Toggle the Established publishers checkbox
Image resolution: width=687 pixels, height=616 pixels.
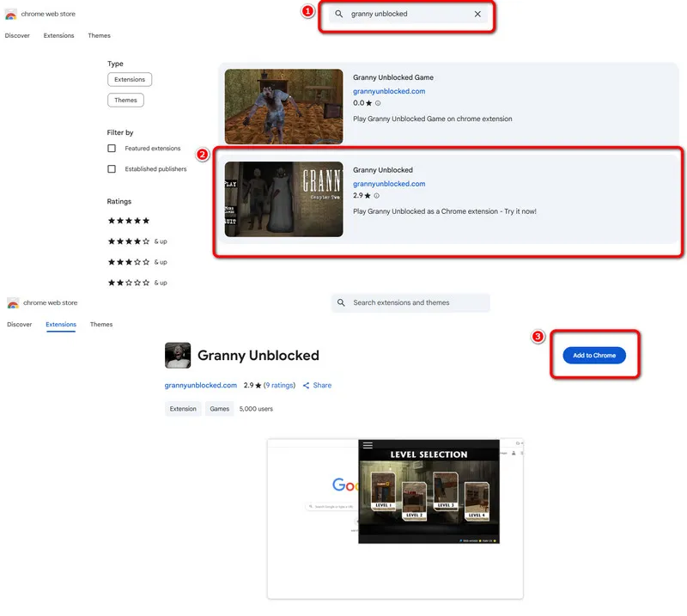112,169
